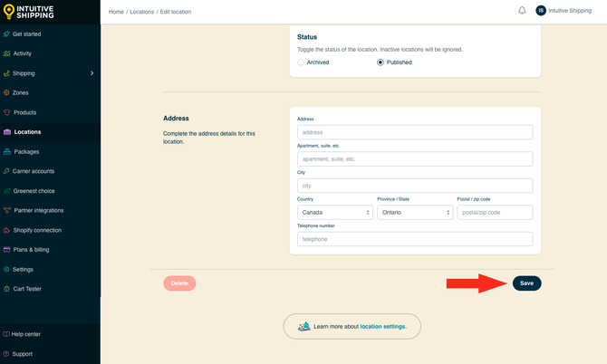Click the Partner integrations icon
Image resolution: width=607 pixels, height=364 pixels.
pyautogui.click(x=7, y=210)
